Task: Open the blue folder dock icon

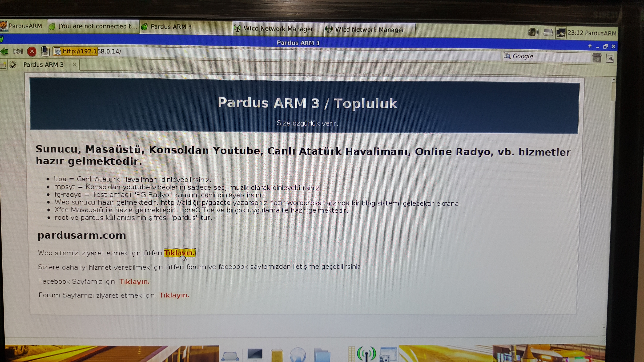Action: pyautogui.click(x=322, y=355)
